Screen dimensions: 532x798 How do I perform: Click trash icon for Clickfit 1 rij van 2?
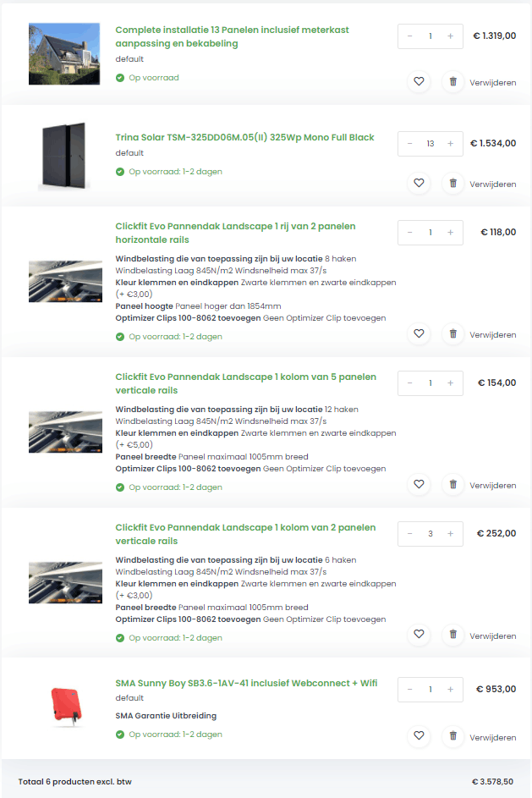452,333
